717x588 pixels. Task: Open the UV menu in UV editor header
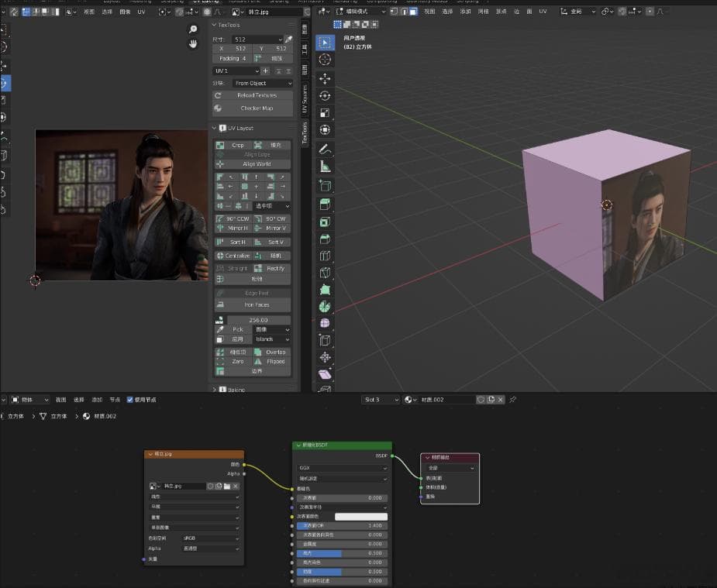click(x=141, y=12)
